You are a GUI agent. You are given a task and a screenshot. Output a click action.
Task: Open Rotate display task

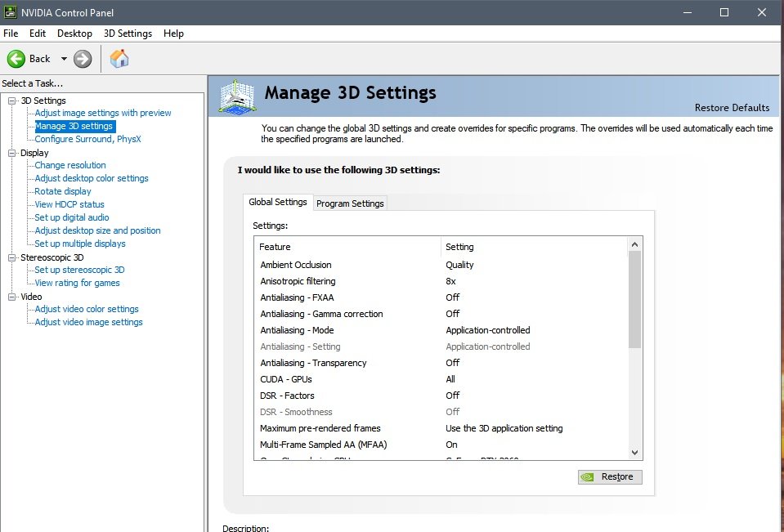tap(63, 191)
